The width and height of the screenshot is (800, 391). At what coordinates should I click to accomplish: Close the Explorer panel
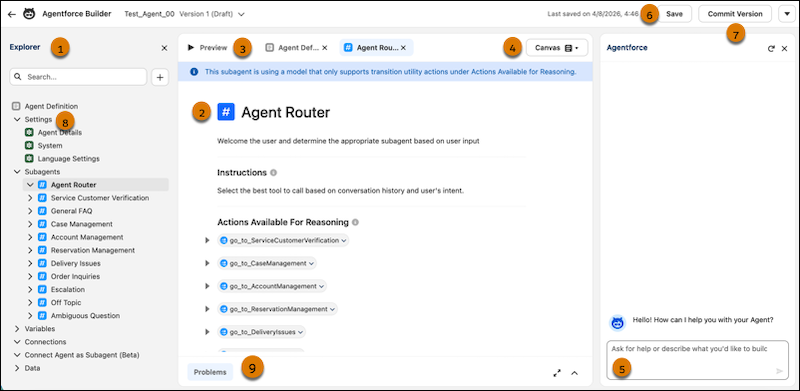[164, 48]
